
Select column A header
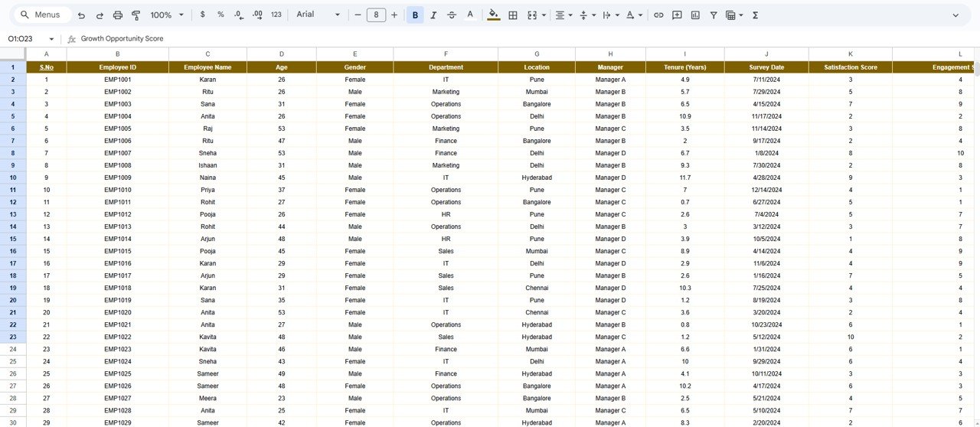click(x=46, y=54)
